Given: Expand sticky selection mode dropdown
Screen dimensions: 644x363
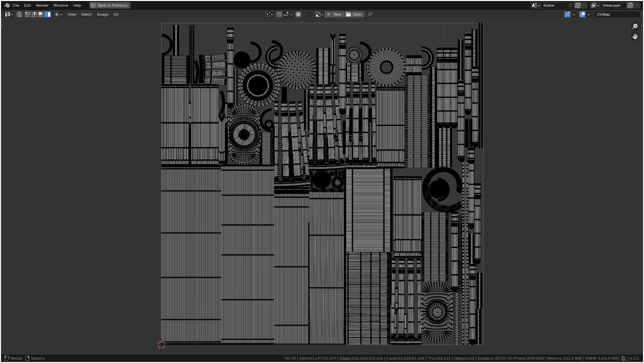Looking at the screenshot, I should [59, 14].
